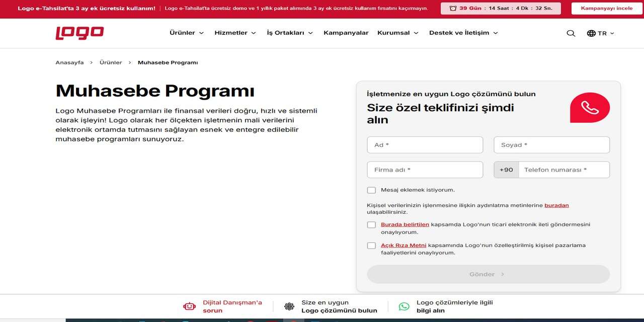
Task: Expand the Destek ve İletişim menu
Action: [x=463, y=33]
